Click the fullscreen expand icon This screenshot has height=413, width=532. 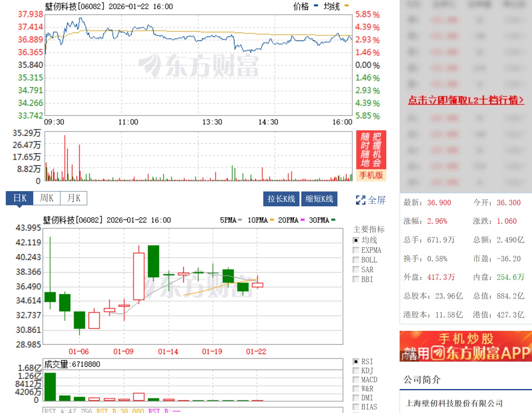[361, 200]
